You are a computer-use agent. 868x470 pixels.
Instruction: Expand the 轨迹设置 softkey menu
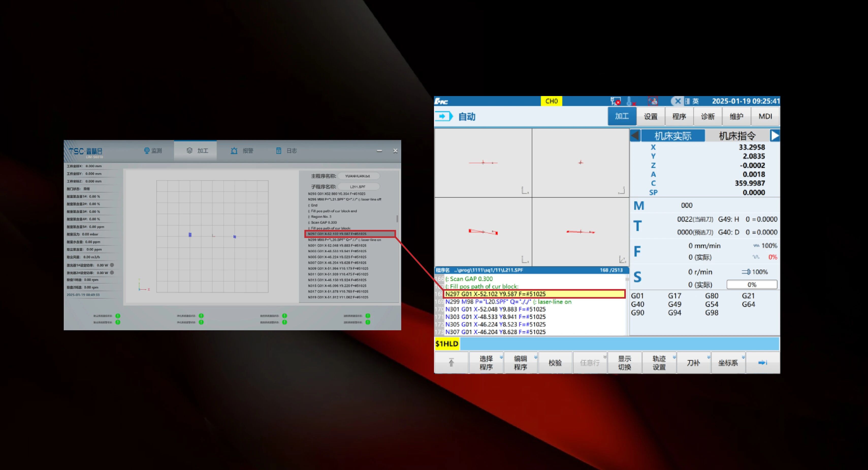click(x=659, y=363)
